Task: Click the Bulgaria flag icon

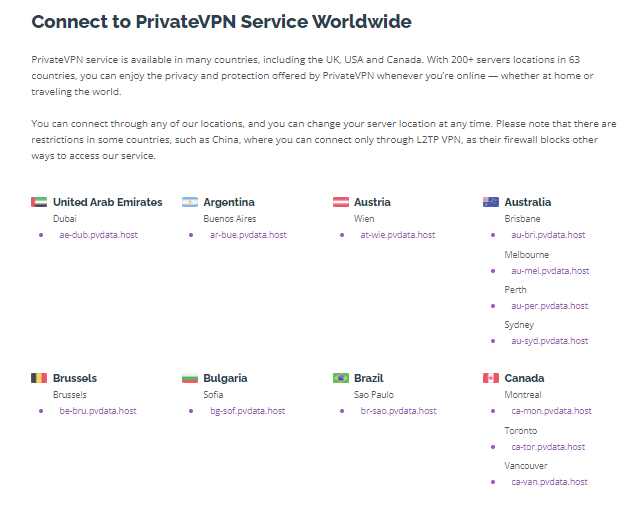Action: click(190, 378)
